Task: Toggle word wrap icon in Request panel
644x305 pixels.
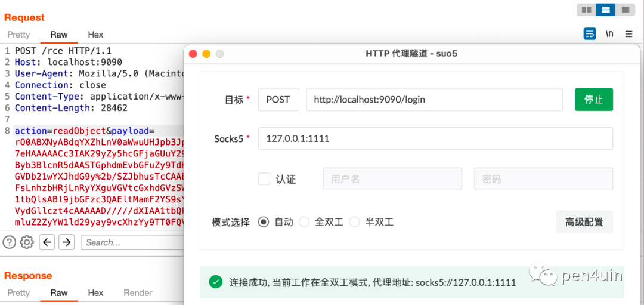Action: 590,34
